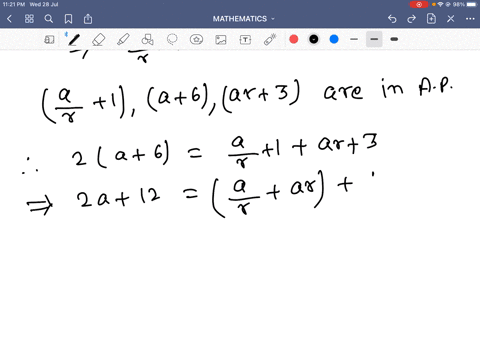
Task: Close the editing toolbar with X
Action: pos(451,19)
